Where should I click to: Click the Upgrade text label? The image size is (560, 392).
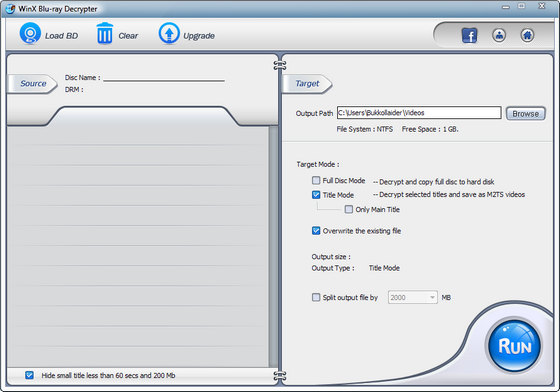coord(199,36)
